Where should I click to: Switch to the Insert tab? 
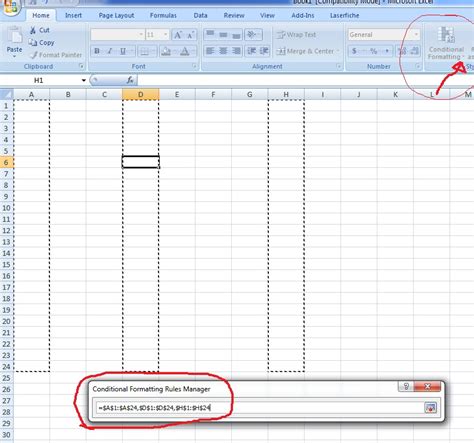(73, 15)
